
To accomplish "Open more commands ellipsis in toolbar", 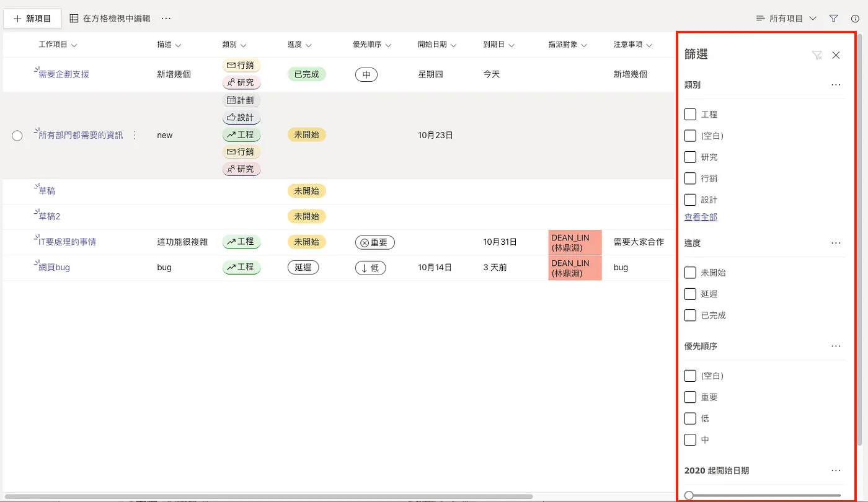I will [x=166, y=19].
